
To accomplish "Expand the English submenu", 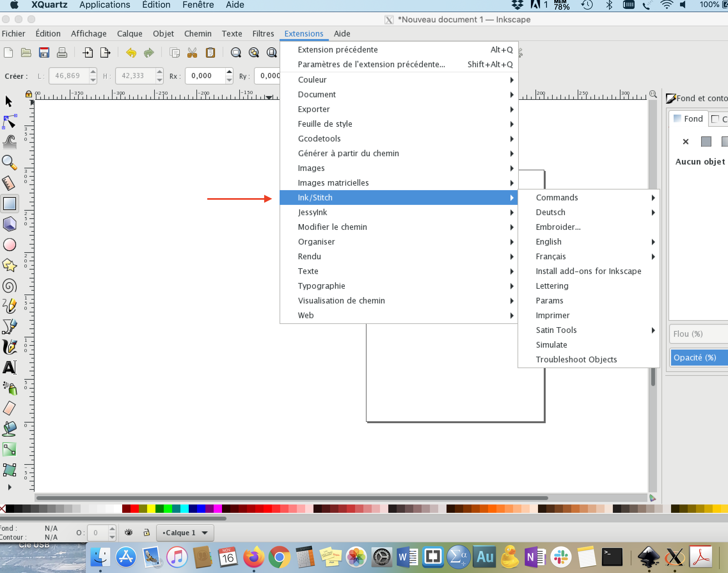I will (x=589, y=242).
